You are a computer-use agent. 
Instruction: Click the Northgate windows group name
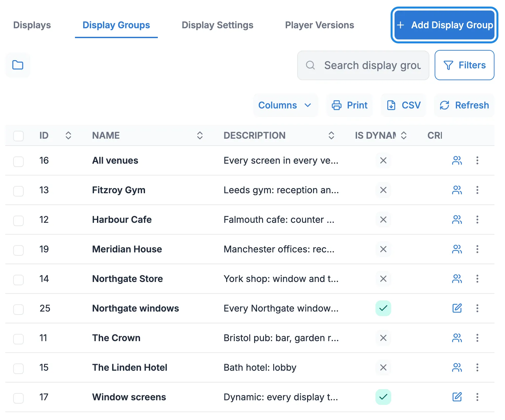[136, 308]
